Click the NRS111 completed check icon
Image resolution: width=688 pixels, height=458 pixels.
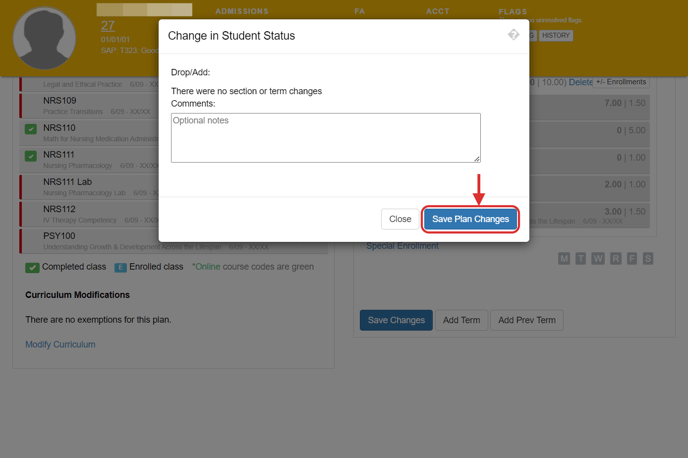coord(31,156)
